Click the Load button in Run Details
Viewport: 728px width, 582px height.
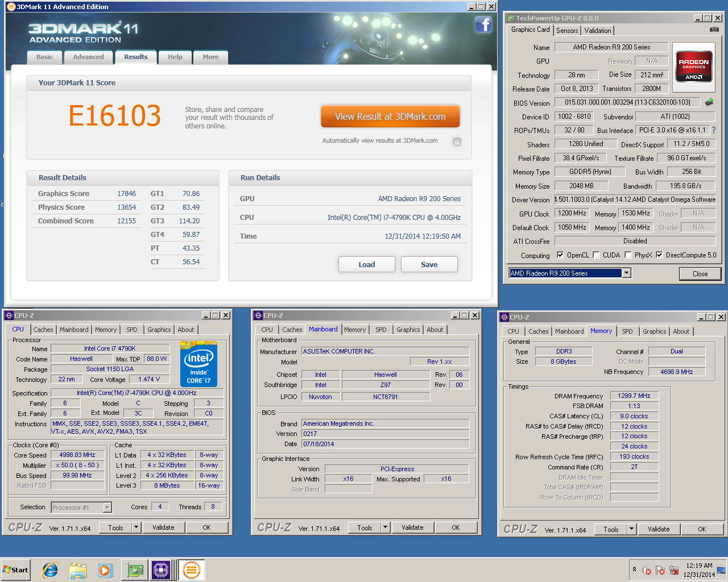pos(367,264)
